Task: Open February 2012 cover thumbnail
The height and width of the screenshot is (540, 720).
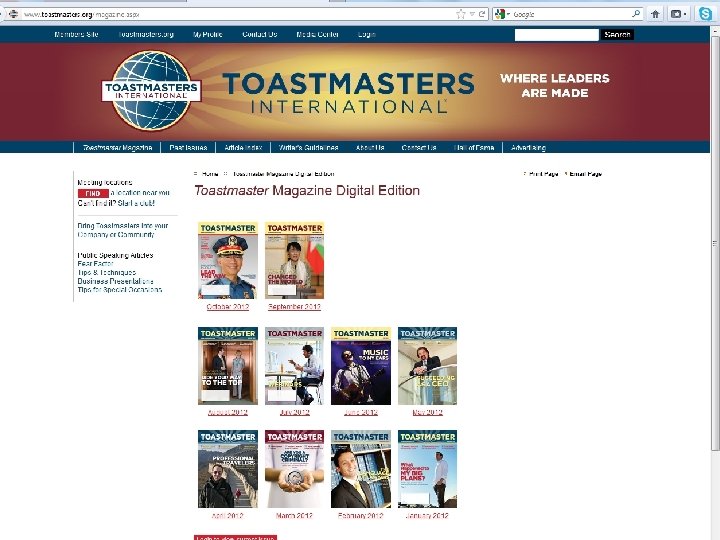Action: click(x=361, y=469)
